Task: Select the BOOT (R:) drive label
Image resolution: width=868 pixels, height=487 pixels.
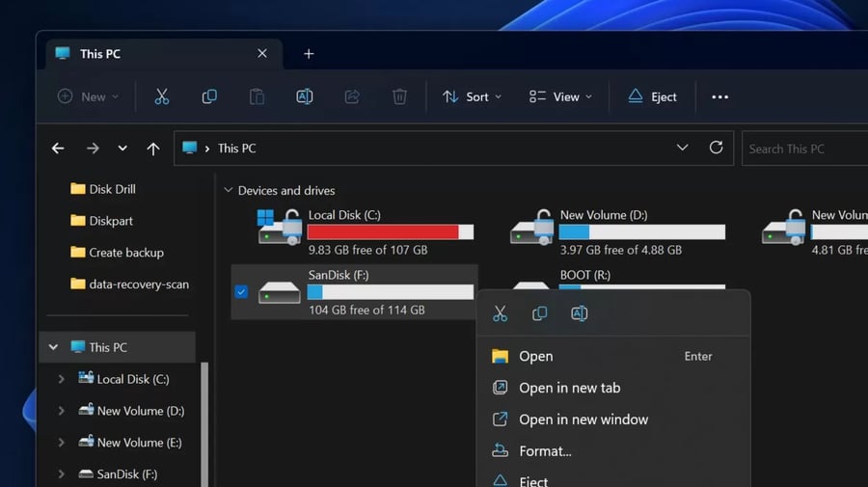Action: coord(585,275)
